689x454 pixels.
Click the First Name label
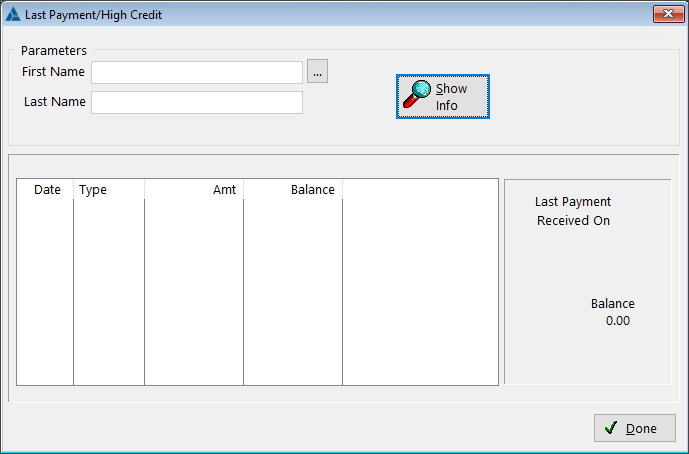[53, 72]
